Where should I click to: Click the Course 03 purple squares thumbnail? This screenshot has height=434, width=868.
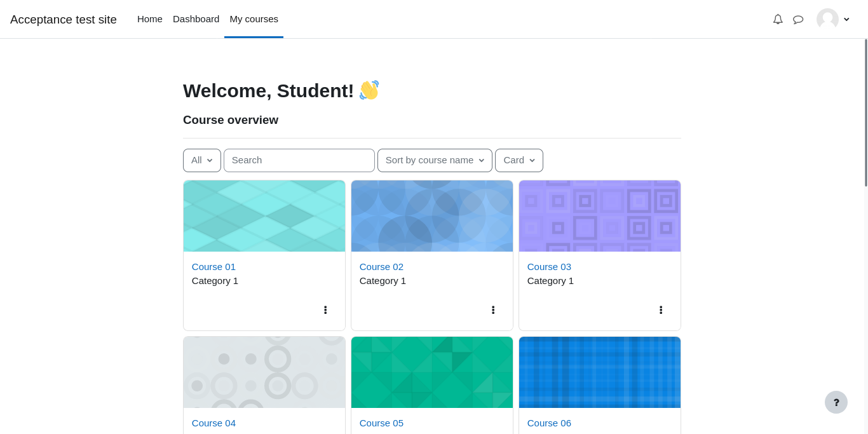(x=600, y=216)
